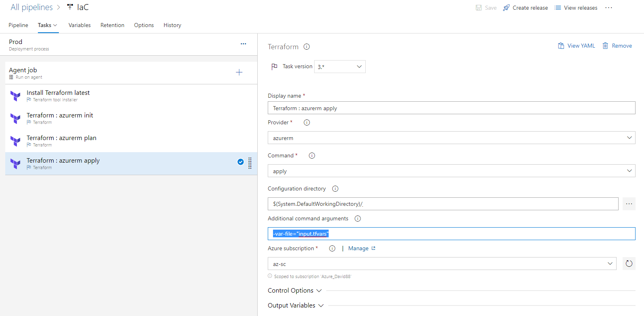
Task: Click the Remove trash icon
Action: click(x=605, y=46)
